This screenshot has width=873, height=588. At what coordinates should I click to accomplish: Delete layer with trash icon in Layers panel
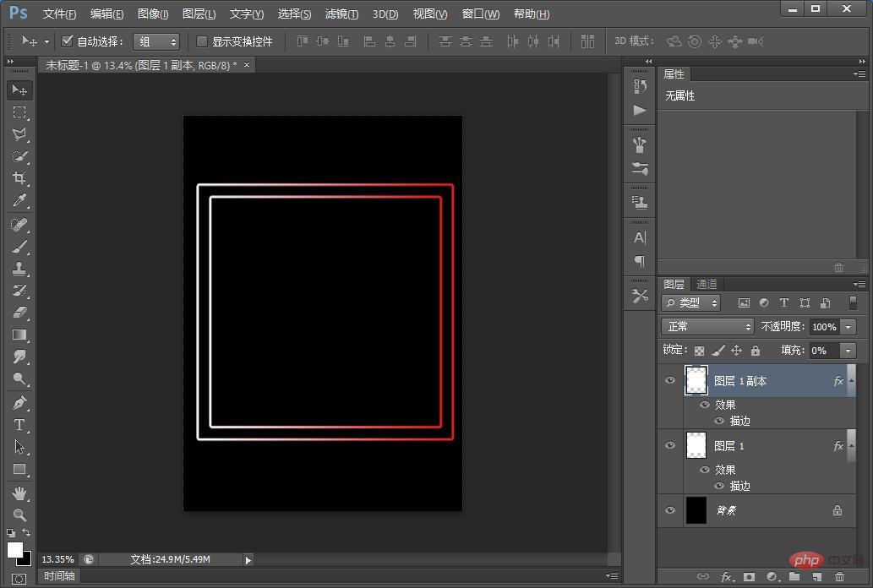(x=840, y=577)
